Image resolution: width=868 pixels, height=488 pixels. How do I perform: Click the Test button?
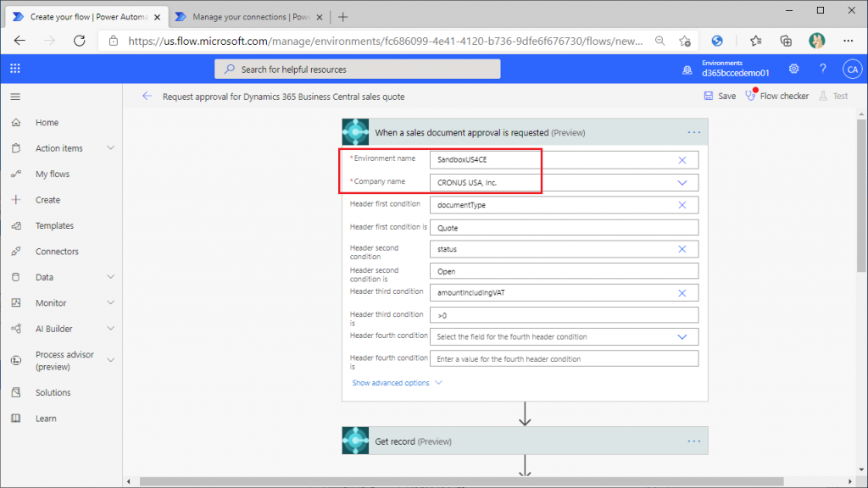coord(834,96)
